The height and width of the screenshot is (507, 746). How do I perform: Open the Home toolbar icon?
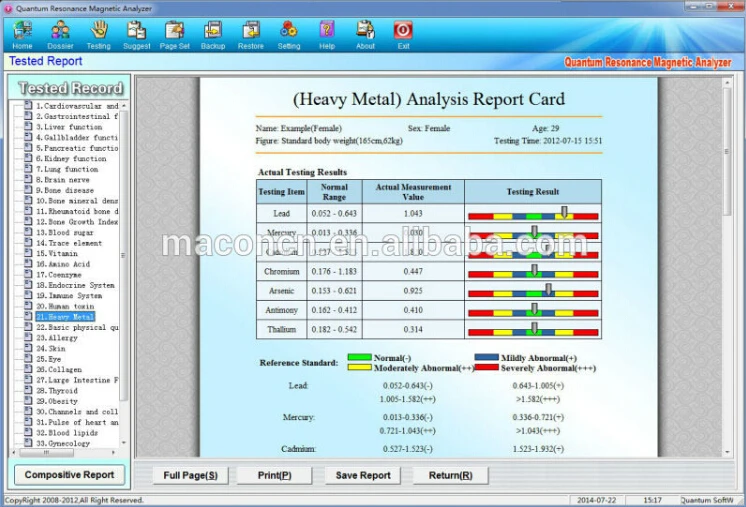click(x=22, y=33)
